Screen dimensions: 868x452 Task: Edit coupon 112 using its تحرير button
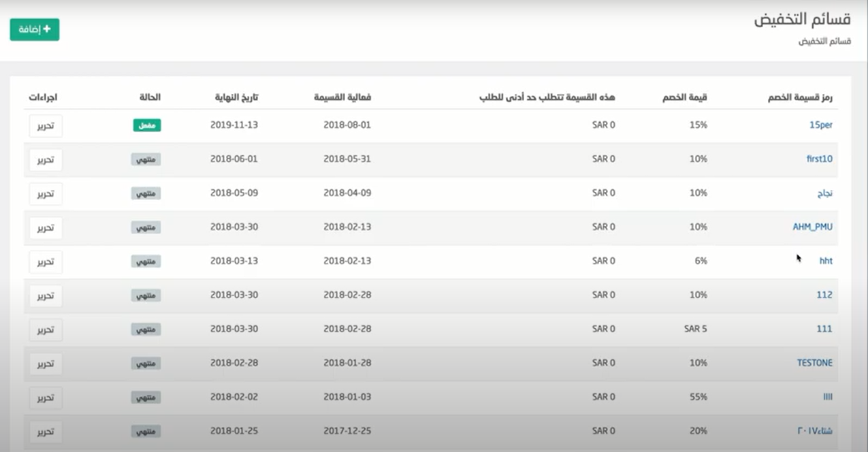(x=46, y=296)
